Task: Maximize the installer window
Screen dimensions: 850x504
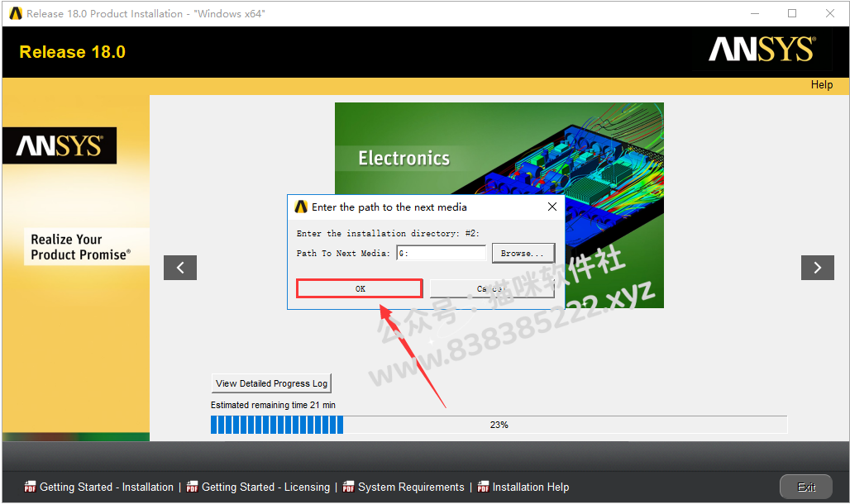Action: [x=792, y=13]
